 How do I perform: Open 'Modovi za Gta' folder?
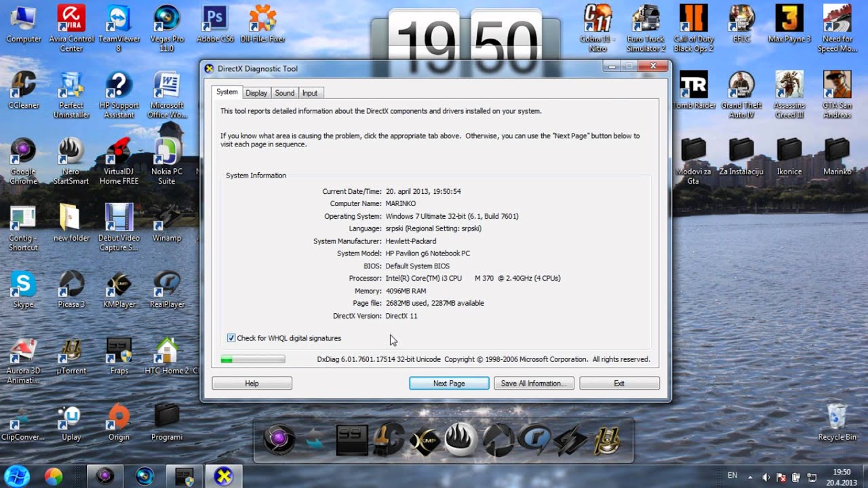tap(693, 160)
